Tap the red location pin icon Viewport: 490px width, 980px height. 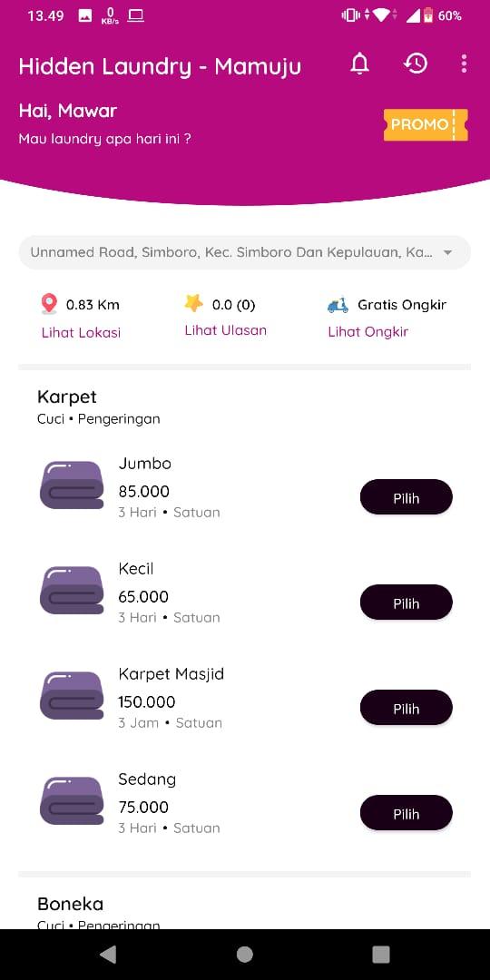[49, 304]
